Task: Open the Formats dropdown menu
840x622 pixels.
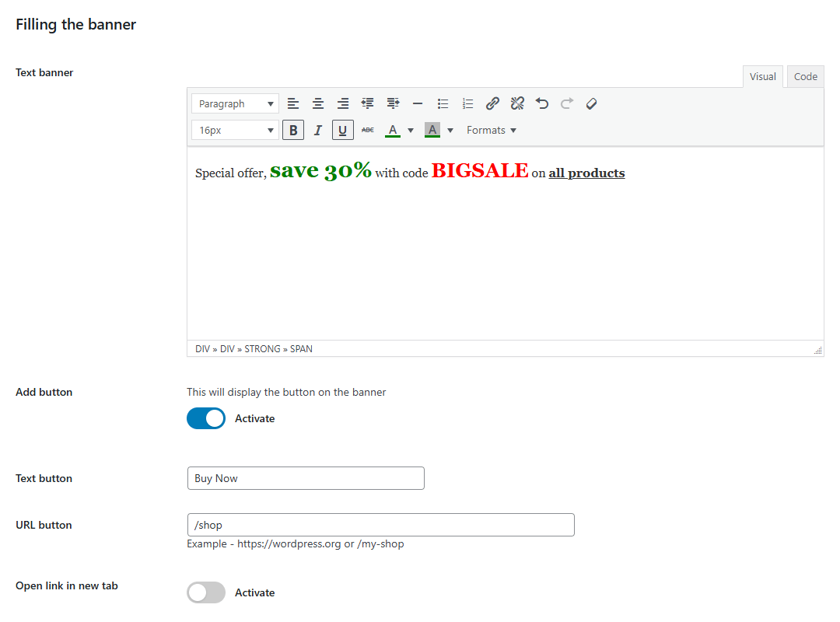Action: 491,130
